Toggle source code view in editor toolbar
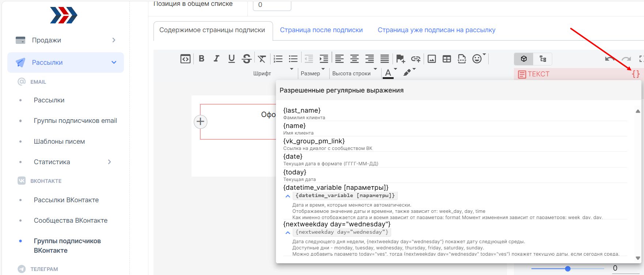644x275 pixels. tap(185, 59)
